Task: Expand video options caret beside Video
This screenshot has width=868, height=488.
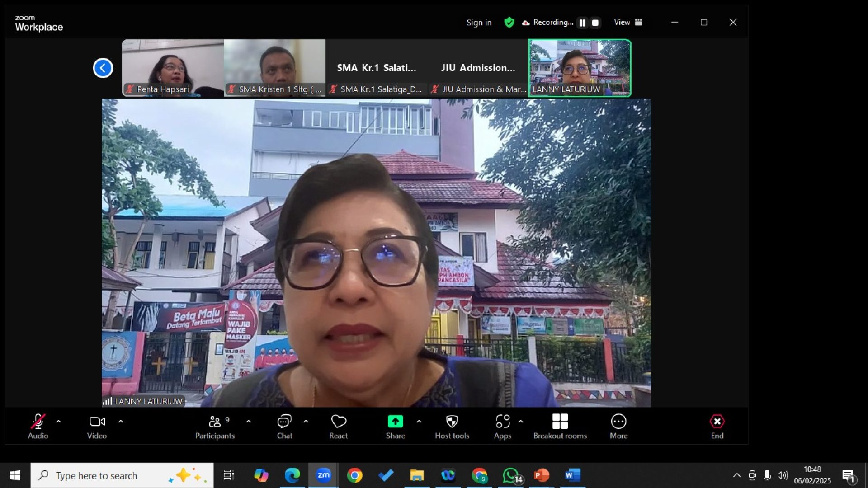Action: coord(121,421)
